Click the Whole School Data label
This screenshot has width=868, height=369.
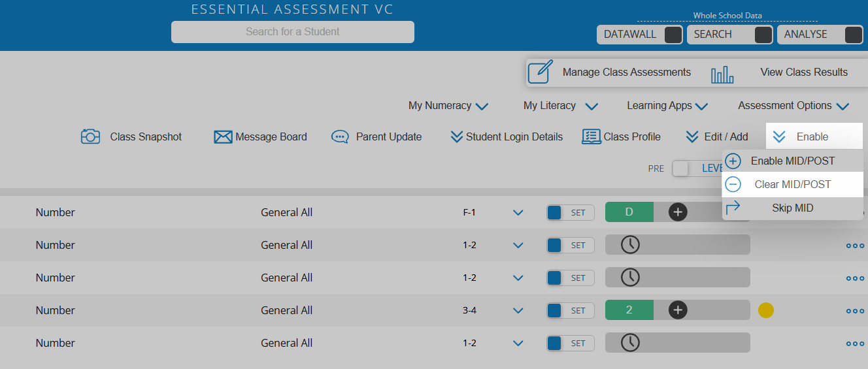(x=727, y=16)
